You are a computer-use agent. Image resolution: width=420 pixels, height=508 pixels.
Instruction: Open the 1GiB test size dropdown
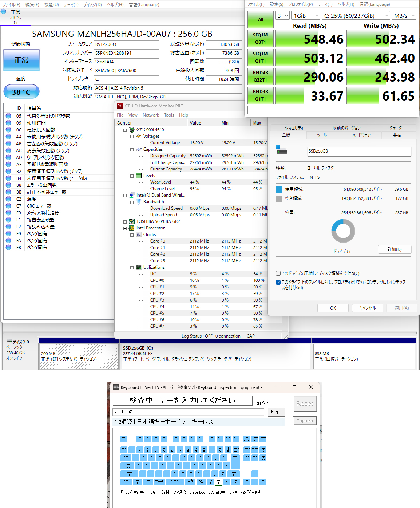coord(306,16)
